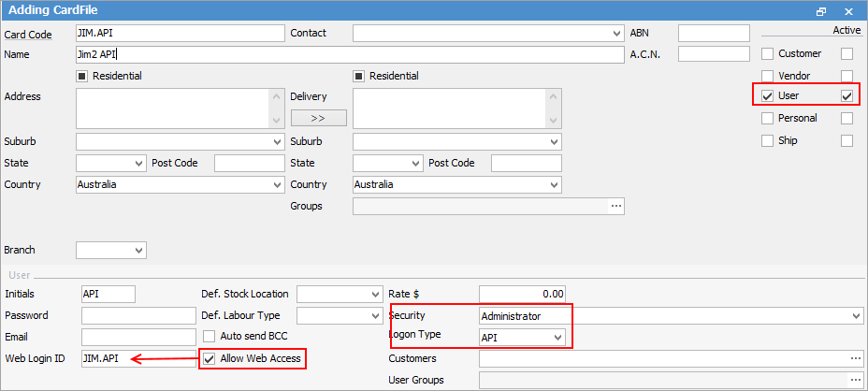The image size is (868, 391).
Task: Open the User Groups ellipsis picker
Action: pos(854,380)
